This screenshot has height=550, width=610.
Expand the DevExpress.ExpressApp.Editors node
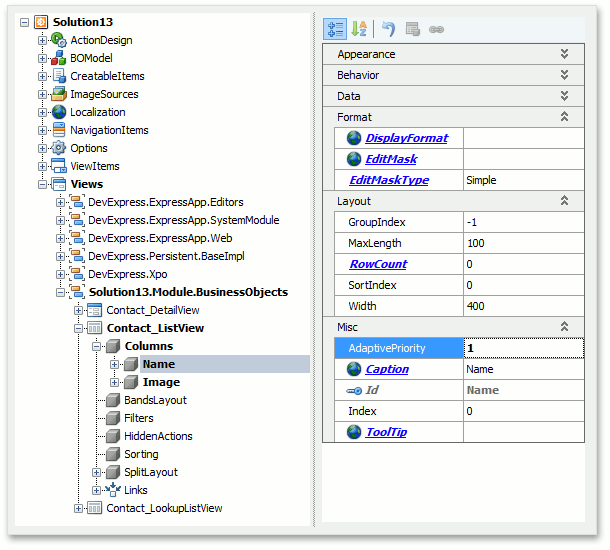click(x=60, y=202)
